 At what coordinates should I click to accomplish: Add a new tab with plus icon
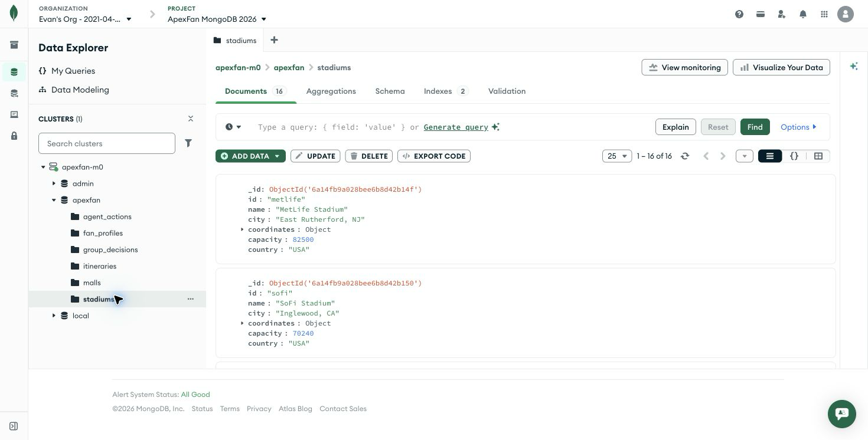click(x=274, y=40)
